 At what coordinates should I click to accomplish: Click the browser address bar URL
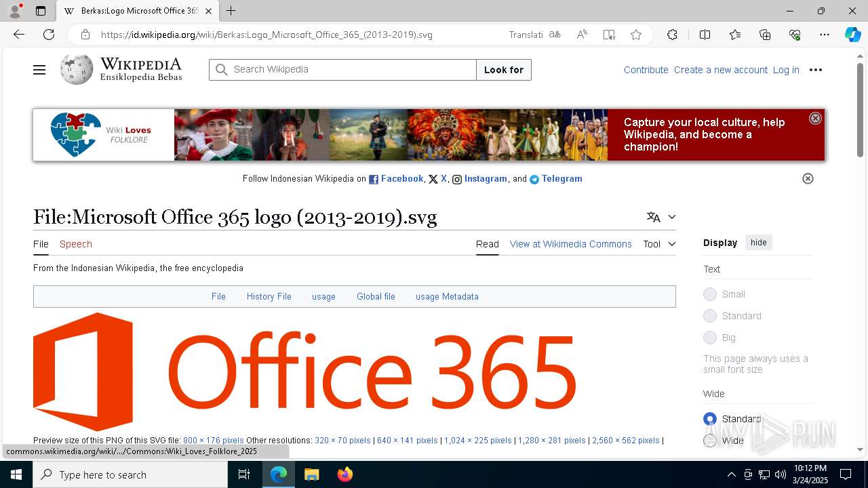pyautogui.click(x=267, y=35)
